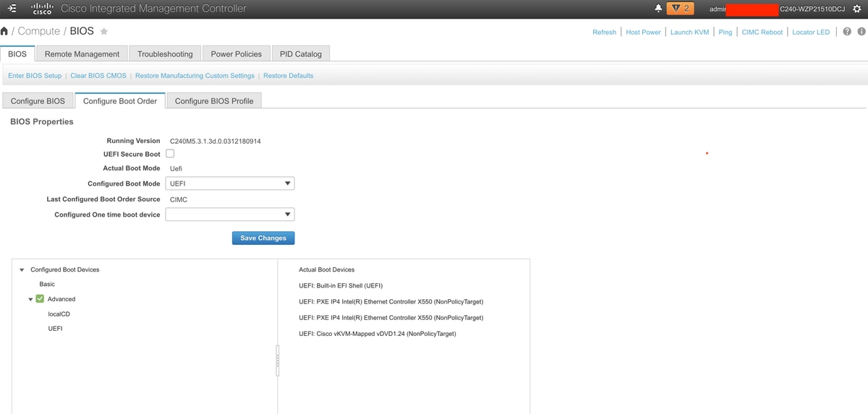This screenshot has height=414, width=868.
Task: Select UEFI: Built-in EFI Shell entry
Action: [x=341, y=285]
